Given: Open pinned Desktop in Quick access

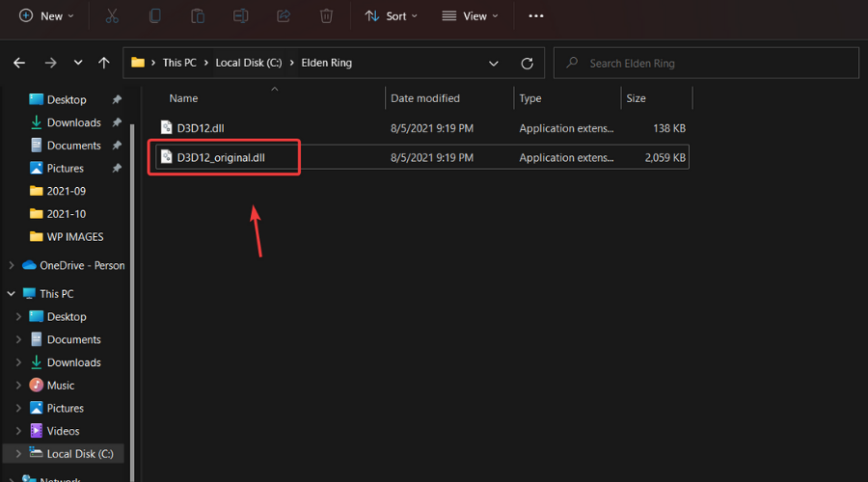Looking at the screenshot, I should (67, 99).
